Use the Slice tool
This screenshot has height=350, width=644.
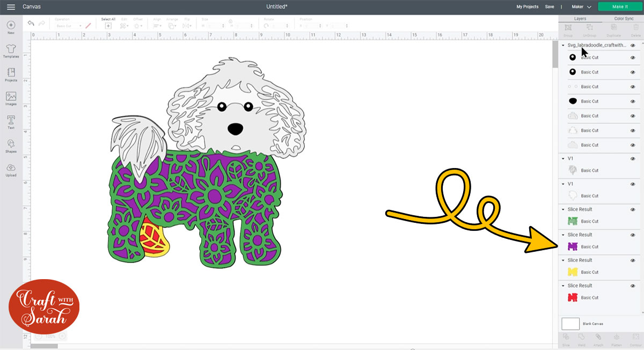pyautogui.click(x=566, y=339)
